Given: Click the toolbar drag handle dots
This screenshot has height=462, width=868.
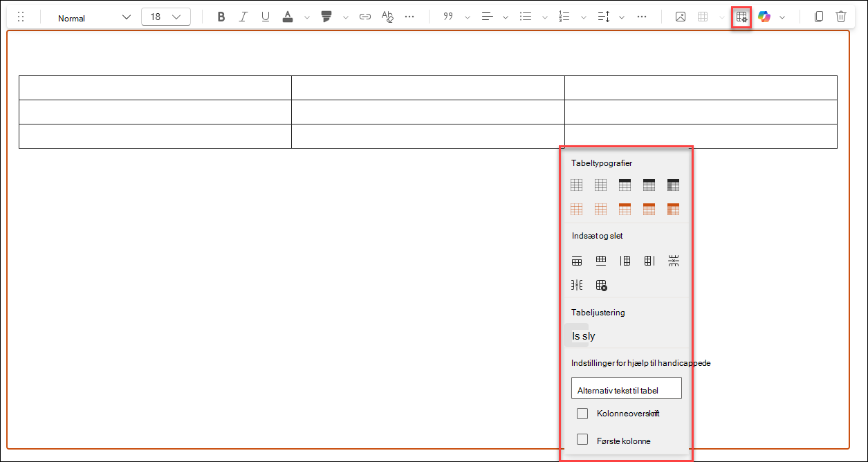Looking at the screenshot, I should pos(21,17).
